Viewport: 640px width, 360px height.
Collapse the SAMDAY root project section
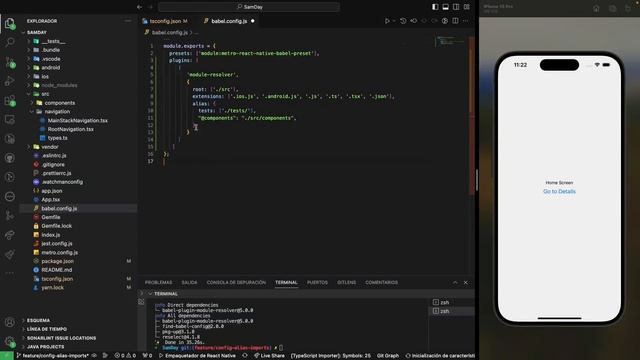pyautogui.click(x=37, y=32)
